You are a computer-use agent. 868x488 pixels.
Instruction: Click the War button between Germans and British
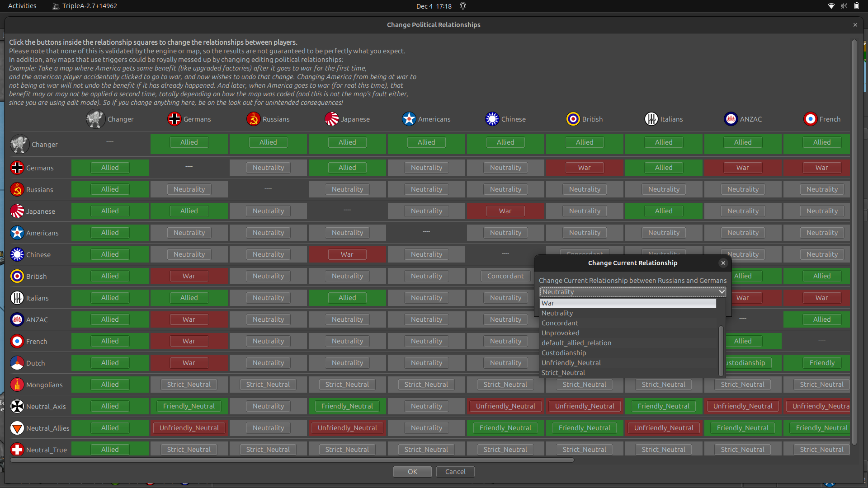point(584,167)
